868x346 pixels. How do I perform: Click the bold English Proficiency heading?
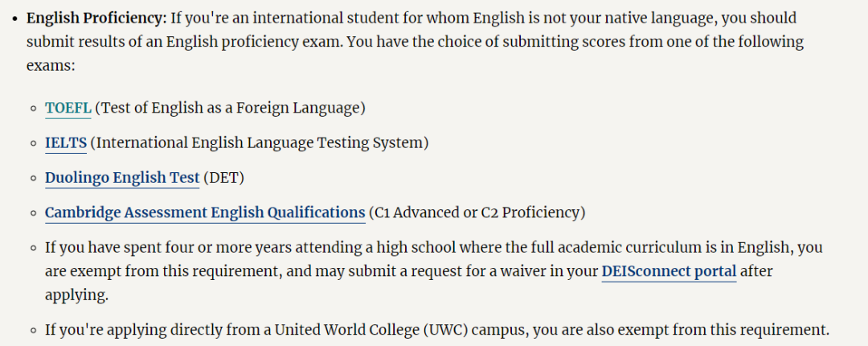click(96, 19)
